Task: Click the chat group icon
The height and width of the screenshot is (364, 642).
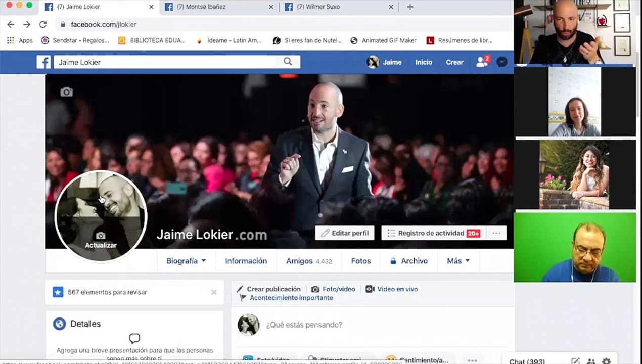Action: [591, 361]
